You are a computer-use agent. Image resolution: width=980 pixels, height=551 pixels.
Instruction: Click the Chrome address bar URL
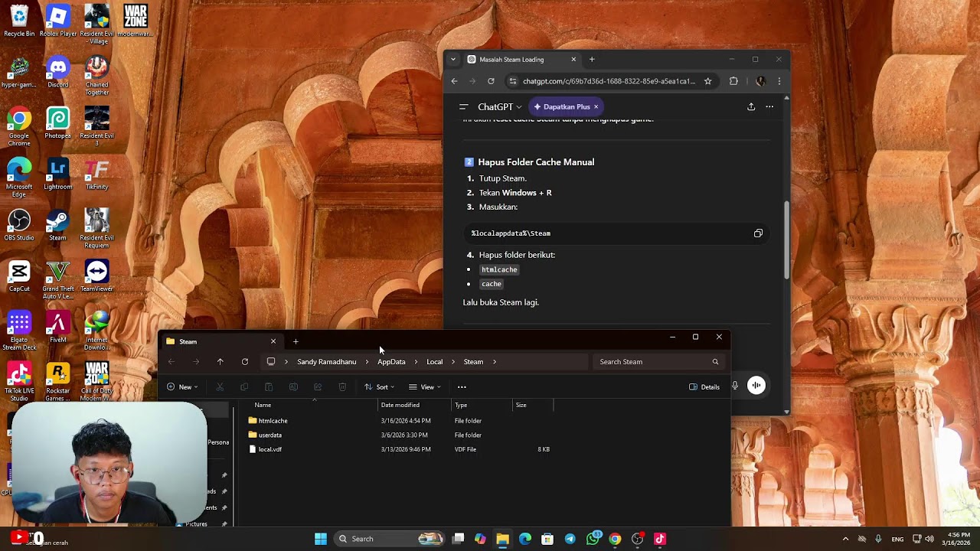click(x=609, y=81)
